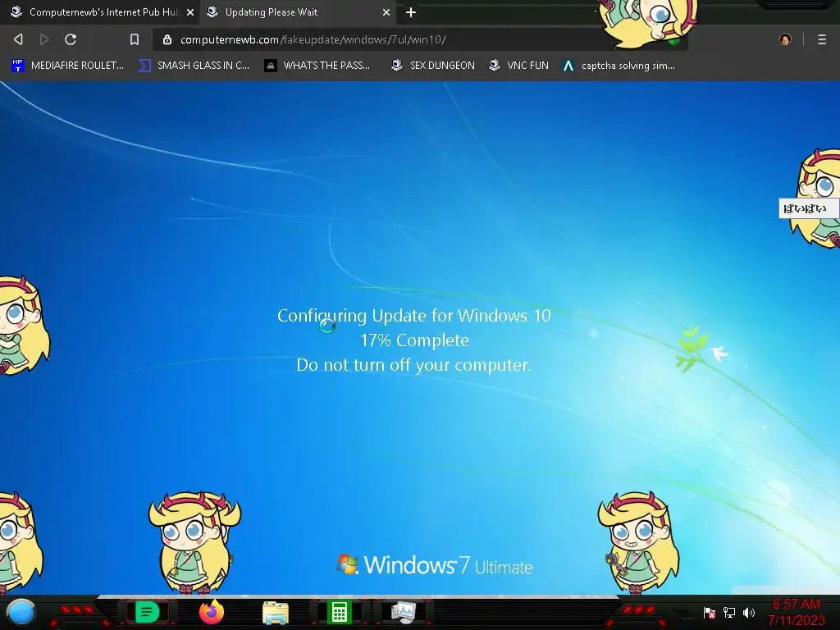840x630 pixels.
Task: Open the SEX DUNGEON bookmark
Action: [x=433, y=66]
